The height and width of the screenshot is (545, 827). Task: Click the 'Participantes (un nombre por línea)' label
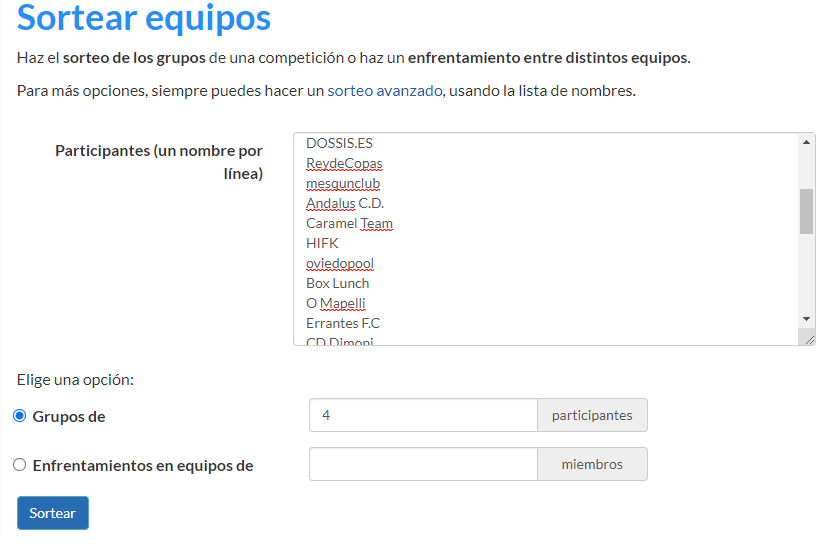pos(159,162)
